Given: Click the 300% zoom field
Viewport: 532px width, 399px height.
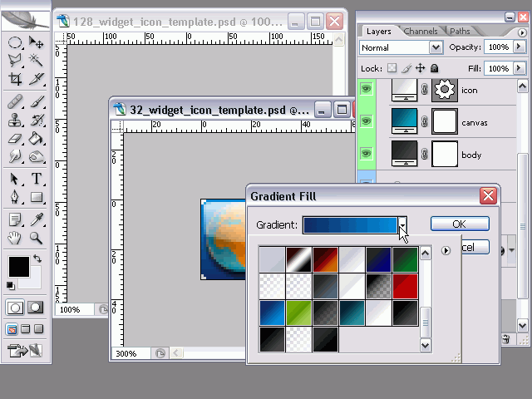Looking at the screenshot, I should (131, 354).
